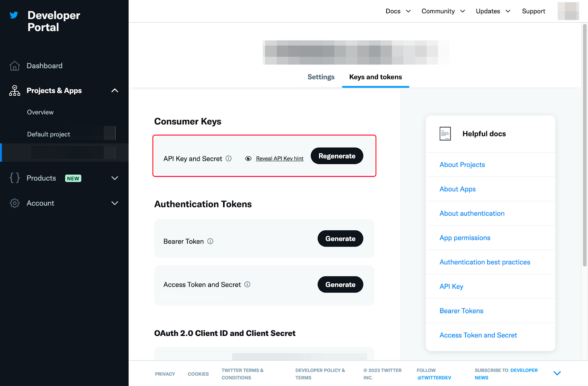
Task: Open info icon beside Access Token and Secret
Action: (x=247, y=284)
